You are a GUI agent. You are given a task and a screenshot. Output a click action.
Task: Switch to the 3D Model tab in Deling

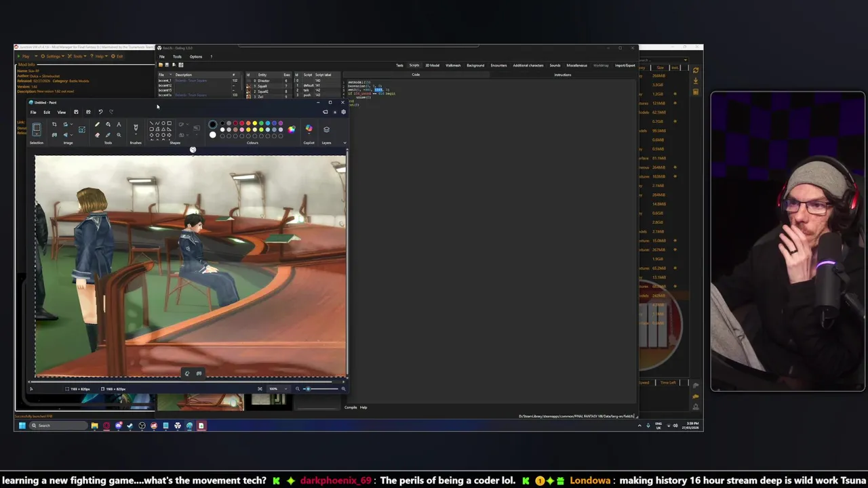click(x=432, y=66)
